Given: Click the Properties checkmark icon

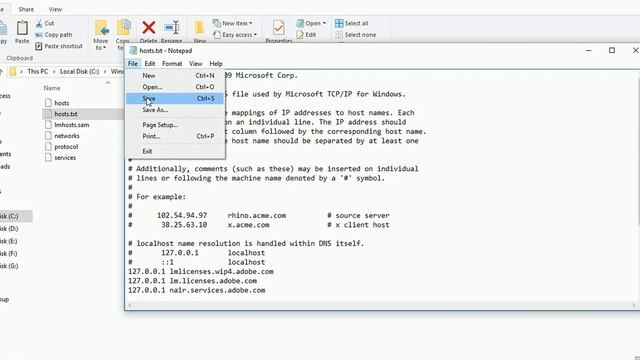Looking at the screenshot, I should pyautogui.click(x=279, y=28).
